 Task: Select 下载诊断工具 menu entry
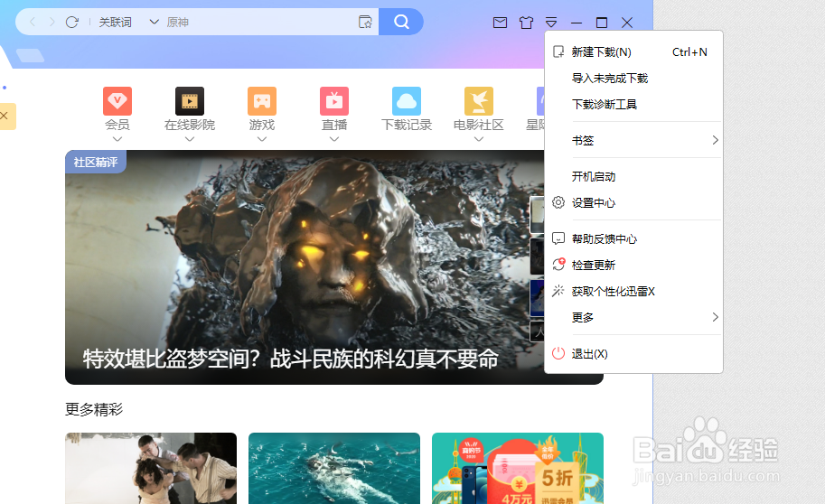coord(633,104)
